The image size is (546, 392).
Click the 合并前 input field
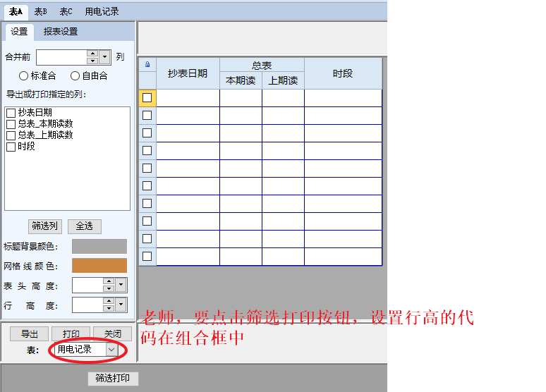(x=61, y=57)
